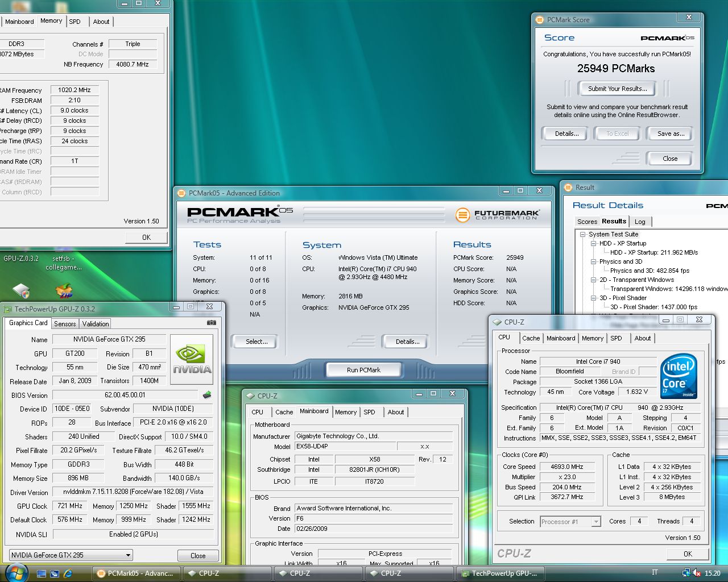This screenshot has height=582, width=728.
Task: Click the GPU-Z screenshot camera icon
Action: click(x=212, y=322)
